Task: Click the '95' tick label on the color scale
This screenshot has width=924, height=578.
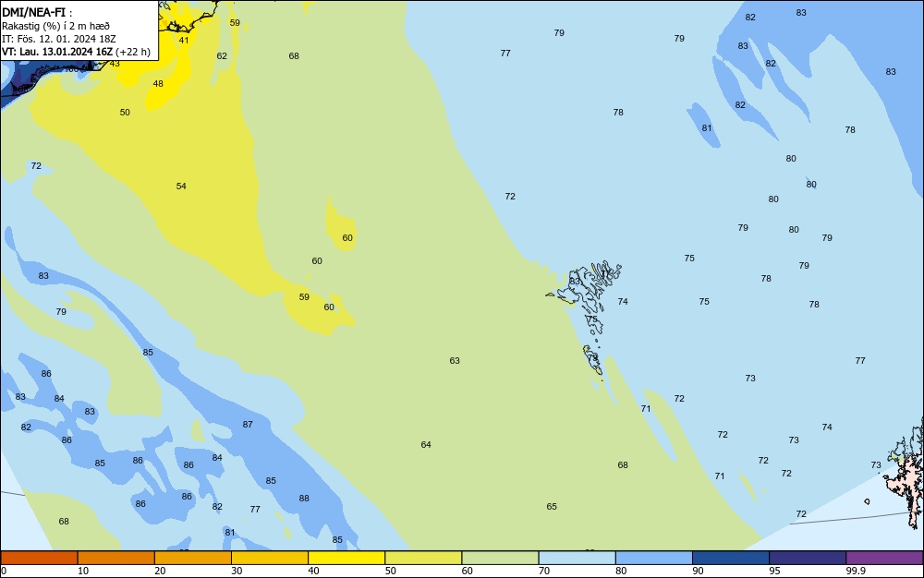Action: coord(774,571)
